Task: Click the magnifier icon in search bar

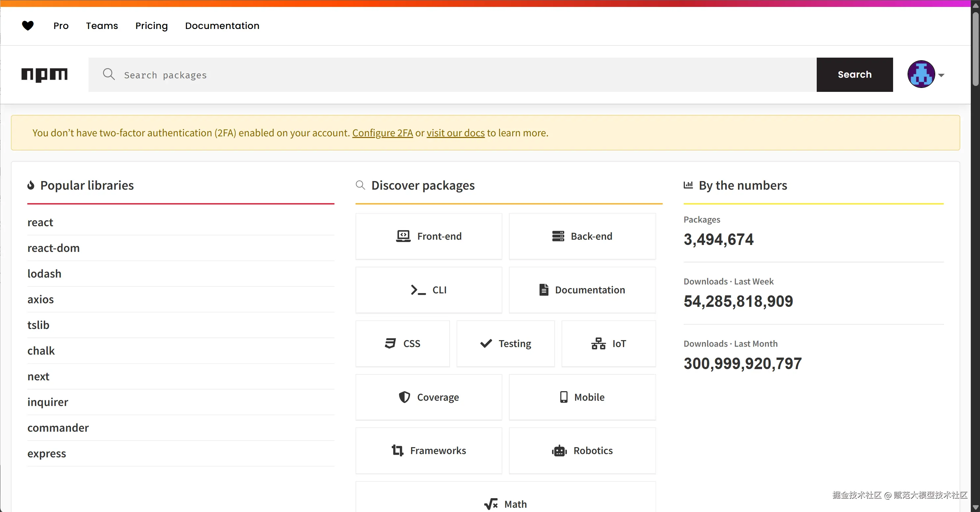Action: tap(109, 74)
